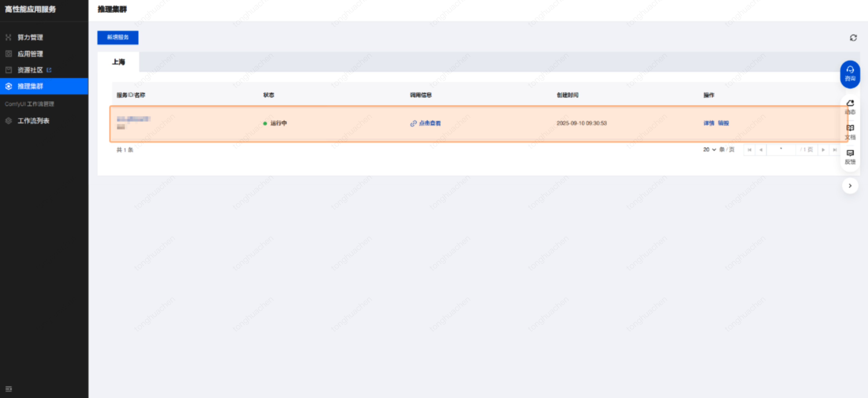Select 算力管理 in the sidebar

tap(30, 38)
